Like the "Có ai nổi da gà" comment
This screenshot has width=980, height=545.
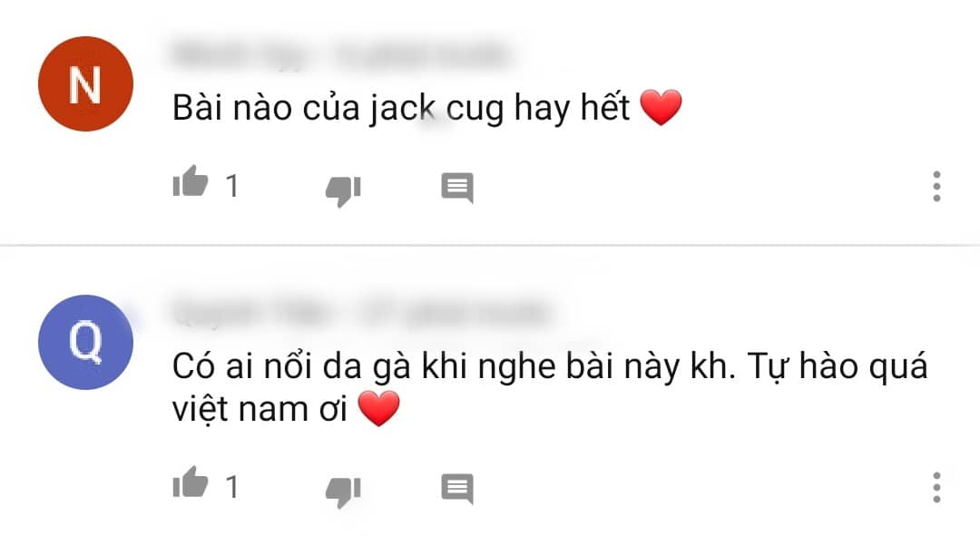(x=190, y=482)
